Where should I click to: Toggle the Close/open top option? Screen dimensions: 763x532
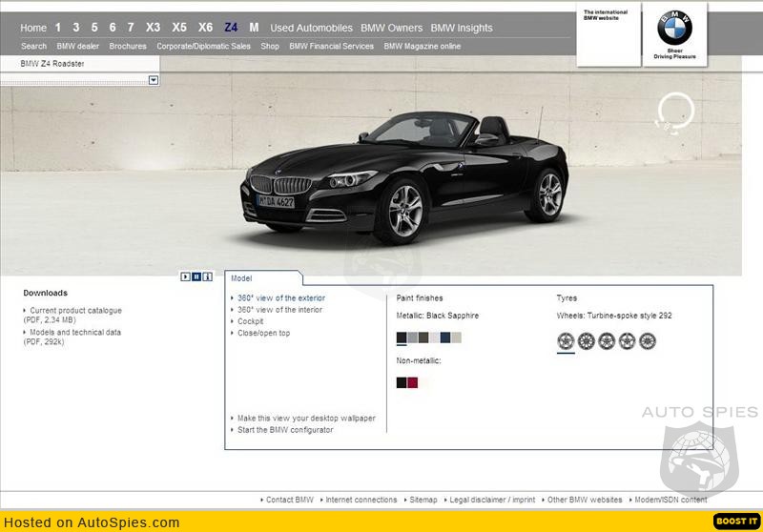pyautogui.click(x=263, y=333)
